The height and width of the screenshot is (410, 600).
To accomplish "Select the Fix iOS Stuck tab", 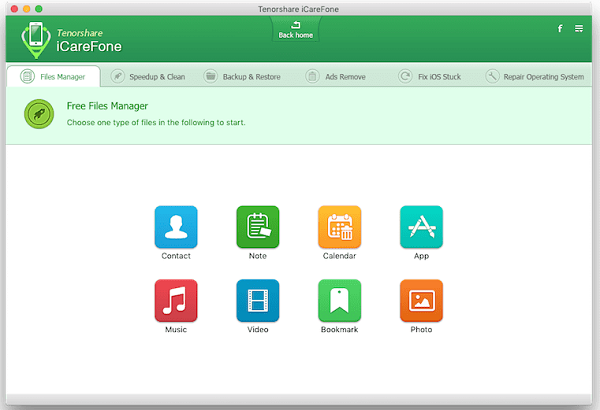I will coord(431,76).
